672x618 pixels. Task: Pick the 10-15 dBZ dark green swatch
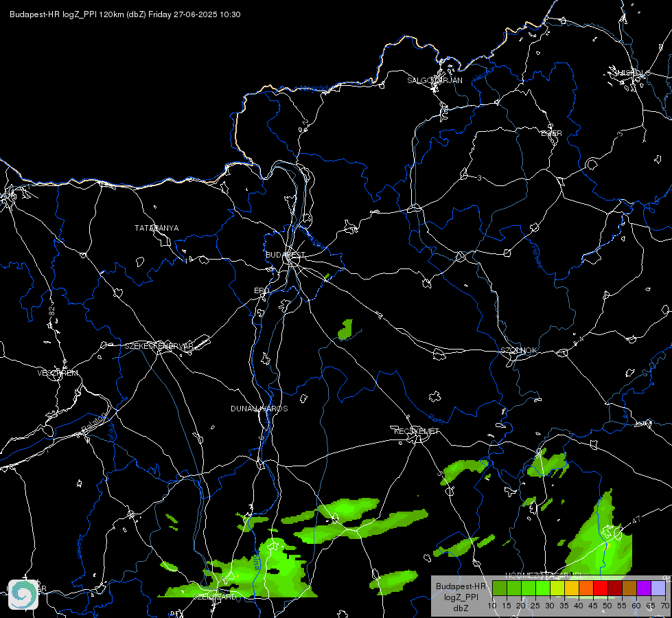click(x=500, y=588)
